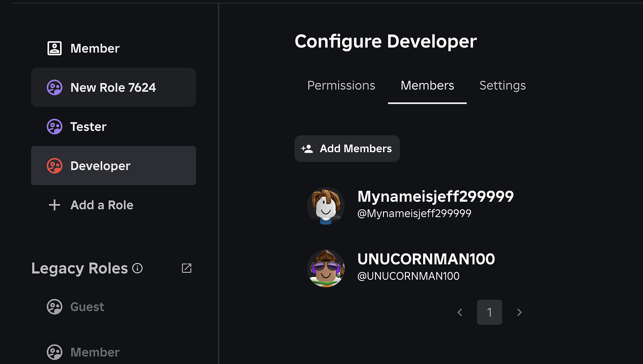Open the Legacy Roles info tooltip icon

coord(137,268)
